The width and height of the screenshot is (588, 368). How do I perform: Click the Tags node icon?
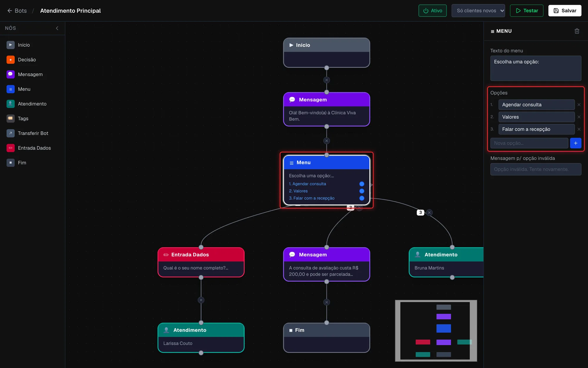pyautogui.click(x=11, y=119)
